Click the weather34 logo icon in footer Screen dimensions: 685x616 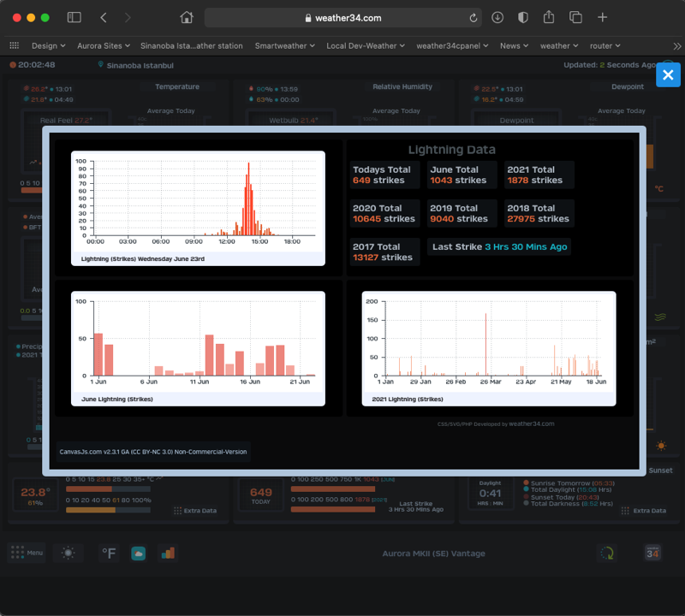coord(652,553)
